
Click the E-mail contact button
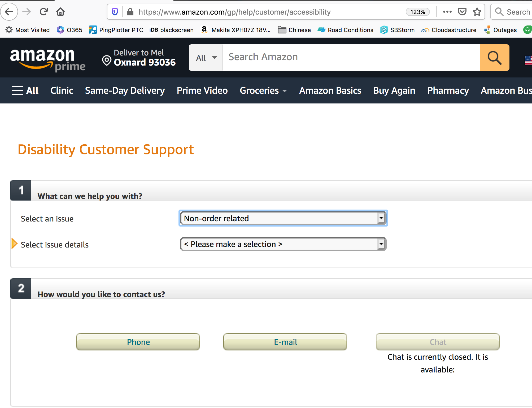tap(285, 342)
